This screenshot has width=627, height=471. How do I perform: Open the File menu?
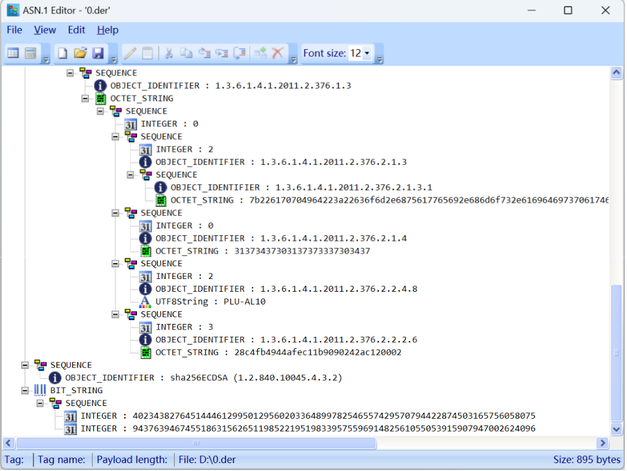point(14,30)
